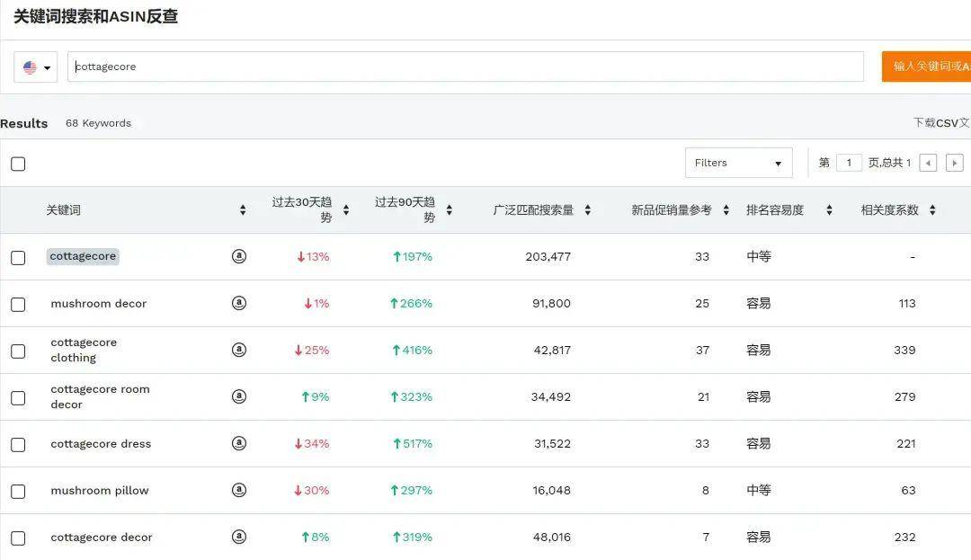Go to previous page arrow

(928, 163)
